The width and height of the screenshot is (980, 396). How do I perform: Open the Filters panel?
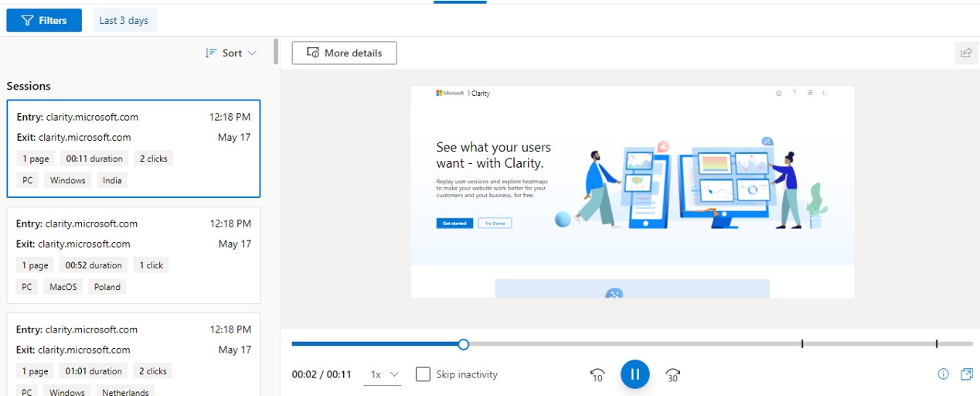(x=44, y=21)
